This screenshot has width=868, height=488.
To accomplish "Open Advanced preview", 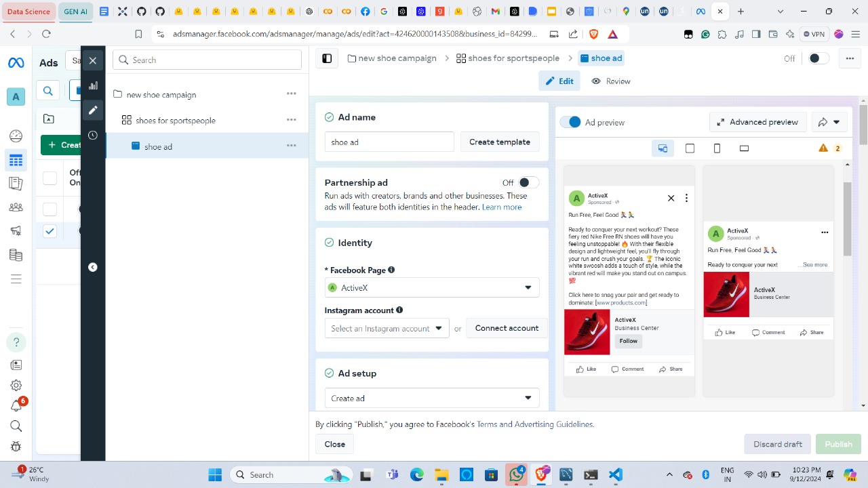I will pos(757,122).
